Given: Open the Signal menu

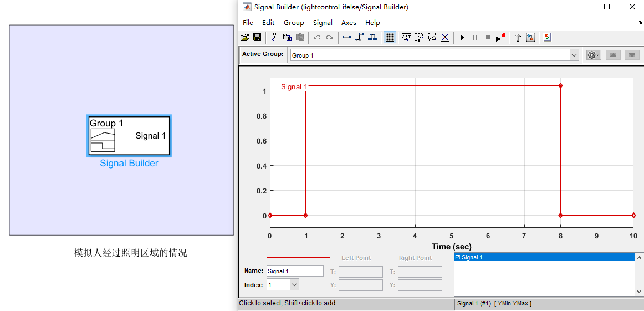Looking at the screenshot, I should (x=323, y=23).
